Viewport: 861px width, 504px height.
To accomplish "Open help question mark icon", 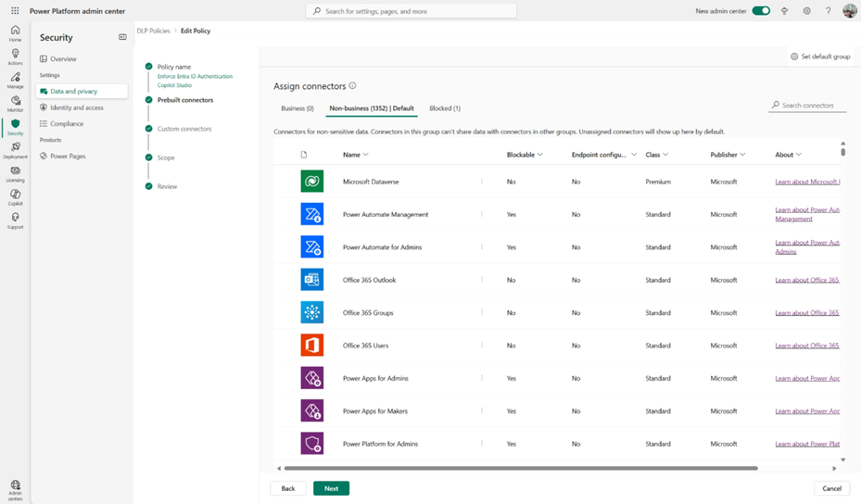I will (x=828, y=11).
